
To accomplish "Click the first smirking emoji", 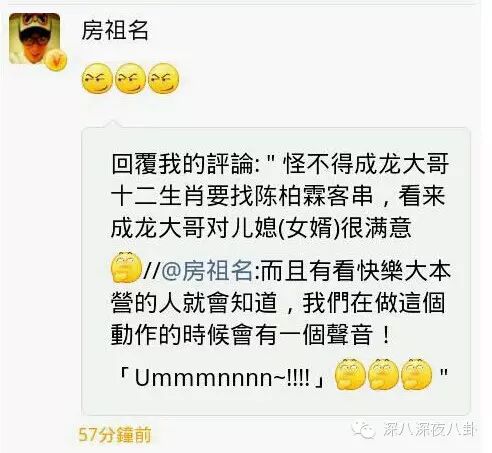I will tap(97, 78).
